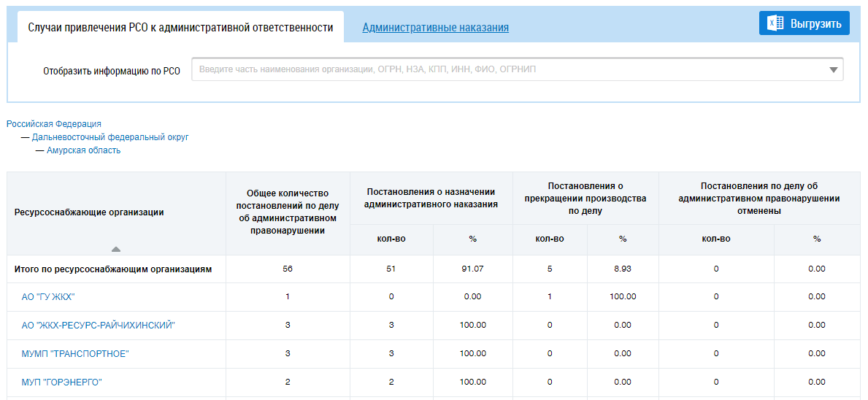Open МУП "ГОРЭНЕРГО" organization link
Image resolution: width=868 pixels, height=400 pixels.
(x=61, y=382)
